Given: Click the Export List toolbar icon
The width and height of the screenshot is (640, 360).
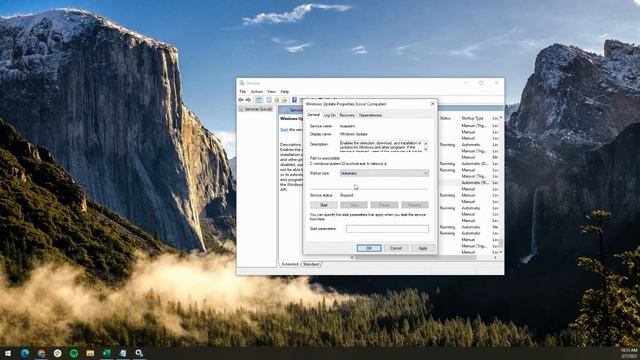Looking at the screenshot, I should click(284, 100).
